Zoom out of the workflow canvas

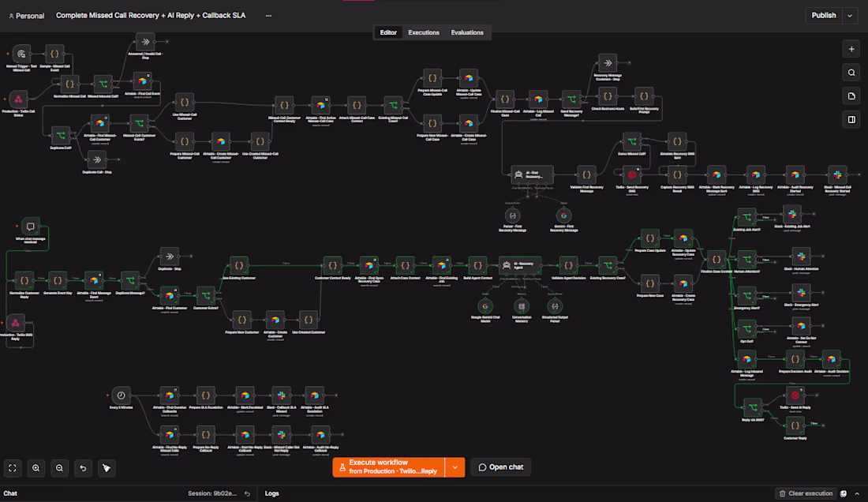tap(59, 468)
